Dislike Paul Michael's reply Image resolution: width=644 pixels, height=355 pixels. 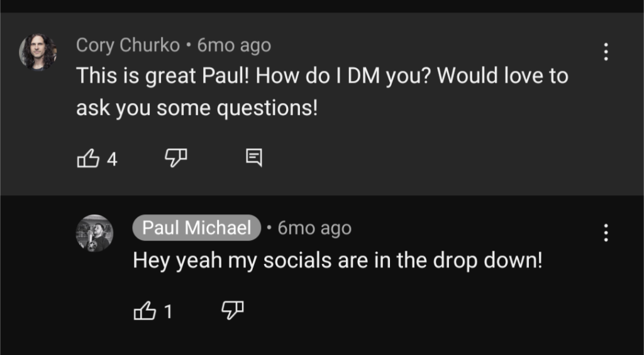pos(233,310)
